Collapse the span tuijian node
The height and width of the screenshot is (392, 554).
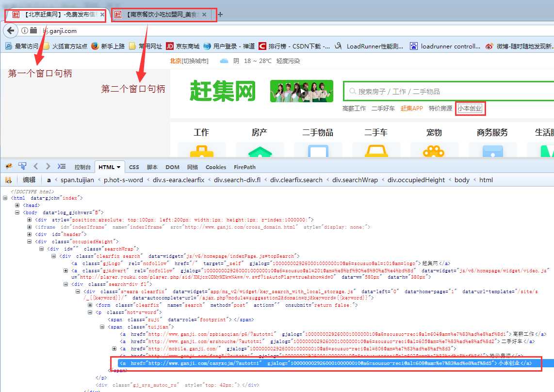[x=102, y=327]
